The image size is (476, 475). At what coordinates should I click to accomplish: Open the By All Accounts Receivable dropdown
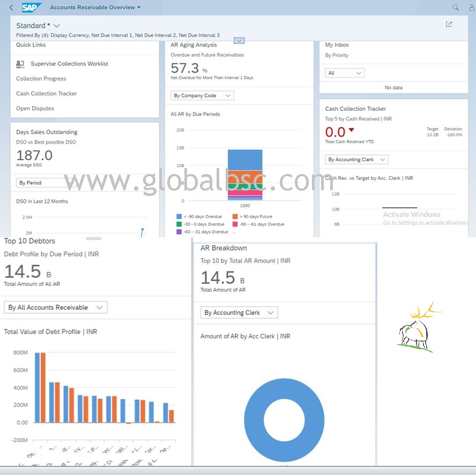pyautogui.click(x=55, y=307)
